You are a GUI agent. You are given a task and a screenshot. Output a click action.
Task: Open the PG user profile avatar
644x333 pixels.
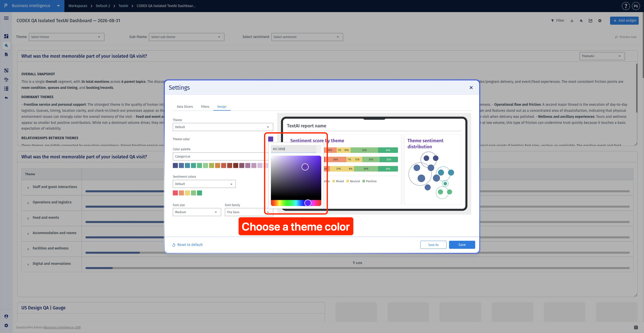pos(636,6)
